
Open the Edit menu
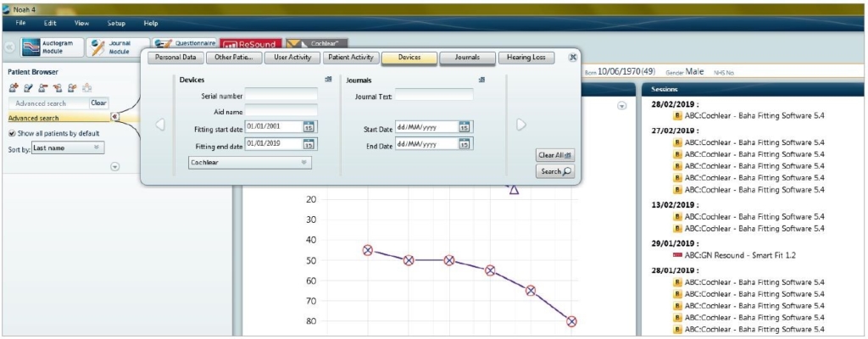50,23
